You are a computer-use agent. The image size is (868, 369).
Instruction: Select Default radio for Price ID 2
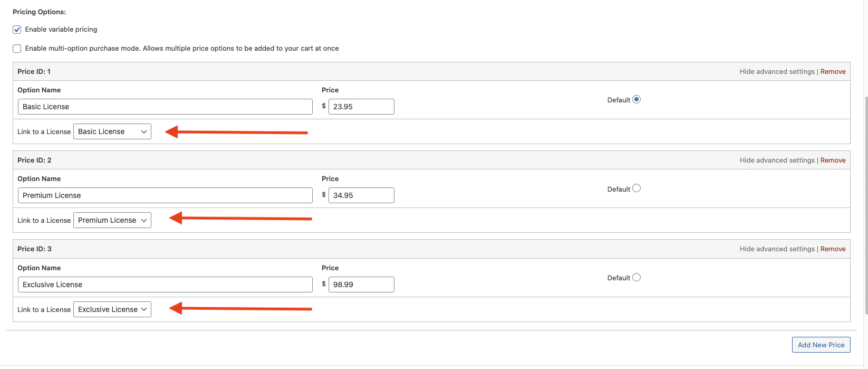(636, 188)
